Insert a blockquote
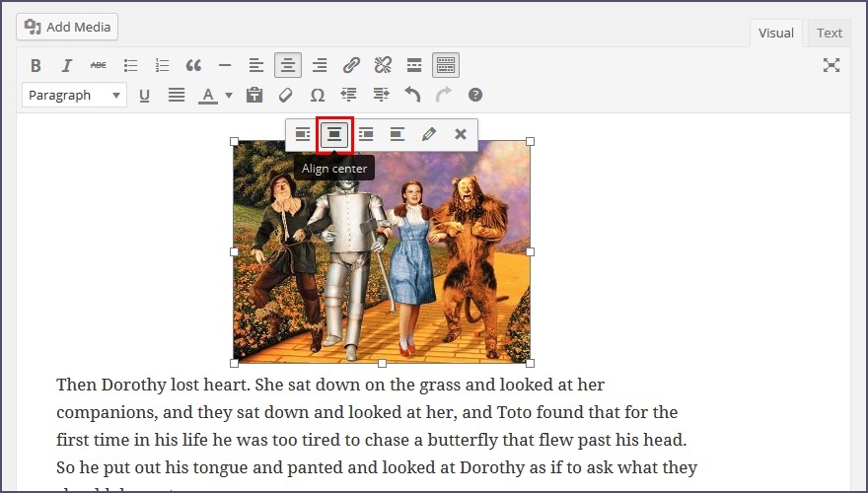868x493 pixels. 193,66
